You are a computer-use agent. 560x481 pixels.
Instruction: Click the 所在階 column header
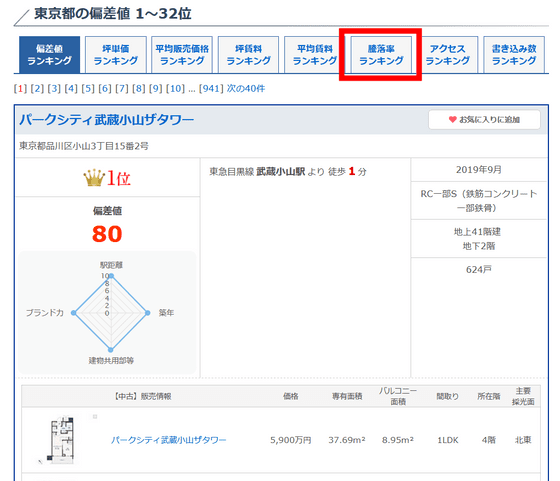click(489, 396)
